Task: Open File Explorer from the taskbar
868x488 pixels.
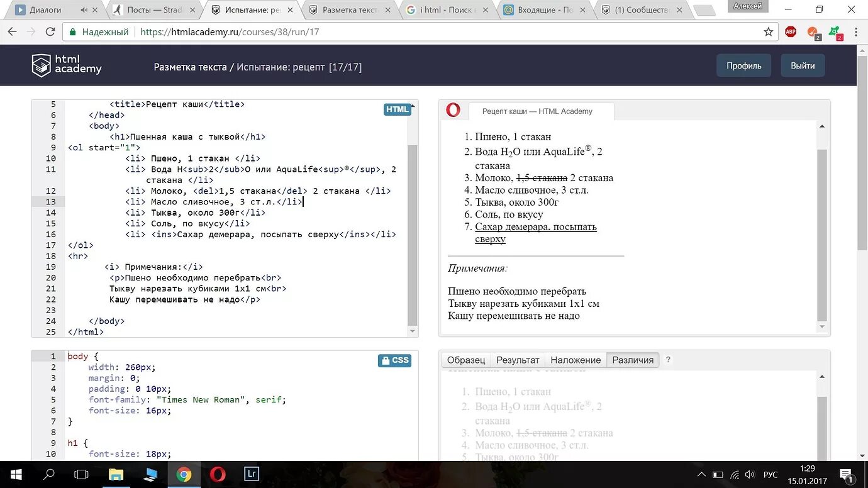Action: point(116,474)
